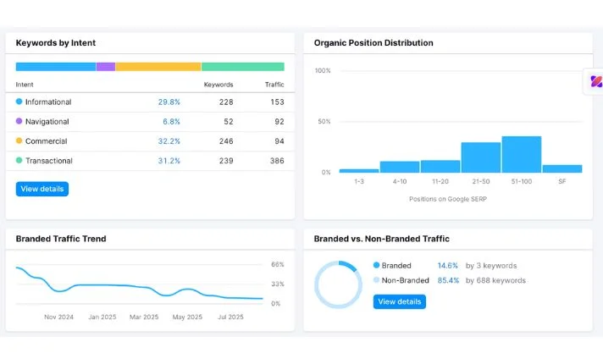Open View details for Branded vs. Non-Branded Traffic

tap(399, 301)
